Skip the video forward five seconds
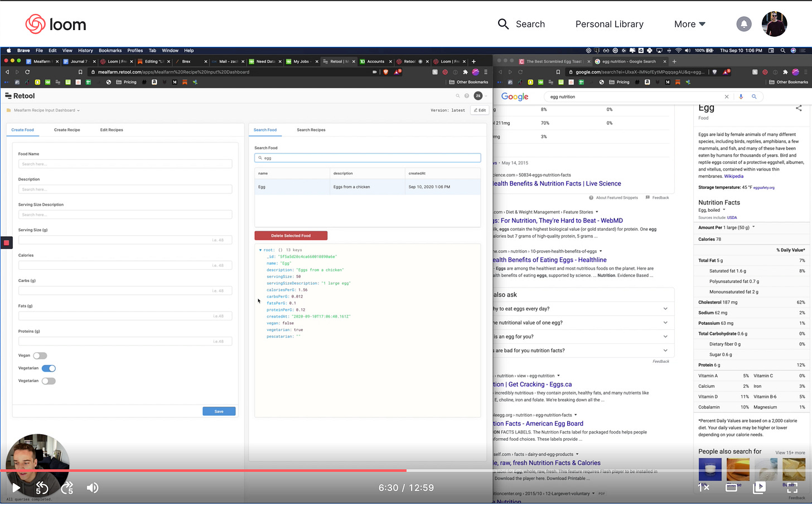Screen dimensions: 812x506 pos(67,488)
